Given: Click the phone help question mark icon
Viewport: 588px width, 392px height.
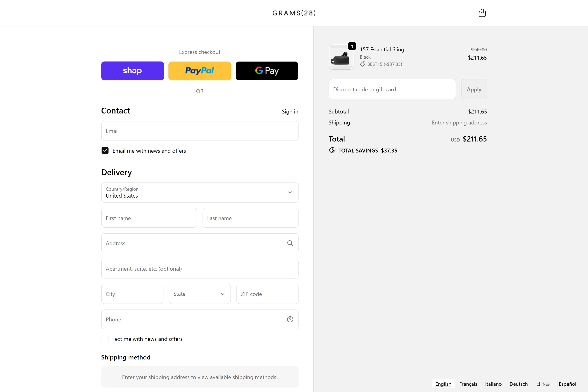Looking at the screenshot, I should click(x=290, y=319).
